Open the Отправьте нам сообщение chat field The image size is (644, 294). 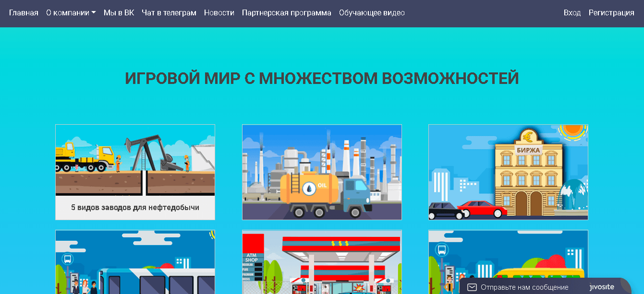click(x=524, y=287)
